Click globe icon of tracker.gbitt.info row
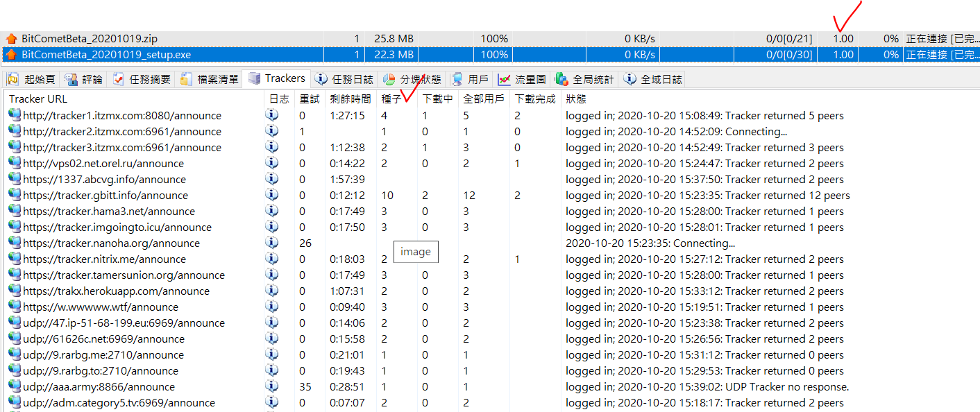This screenshot has width=980, height=412. [x=15, y=195]
